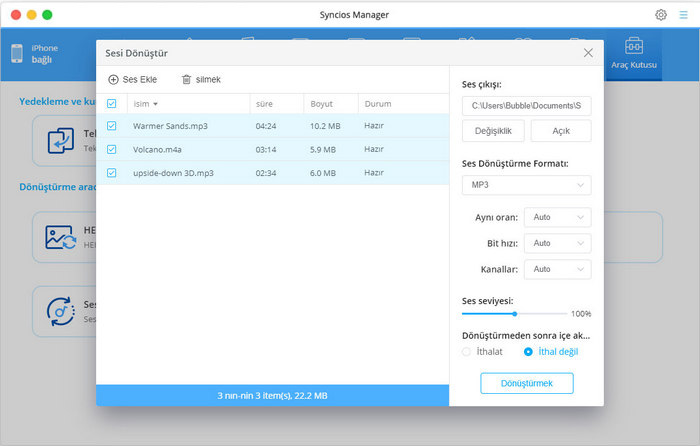Open the Kanallar Auto dropdown
Viewport: 700px width, 446px height.
[558, 269]
